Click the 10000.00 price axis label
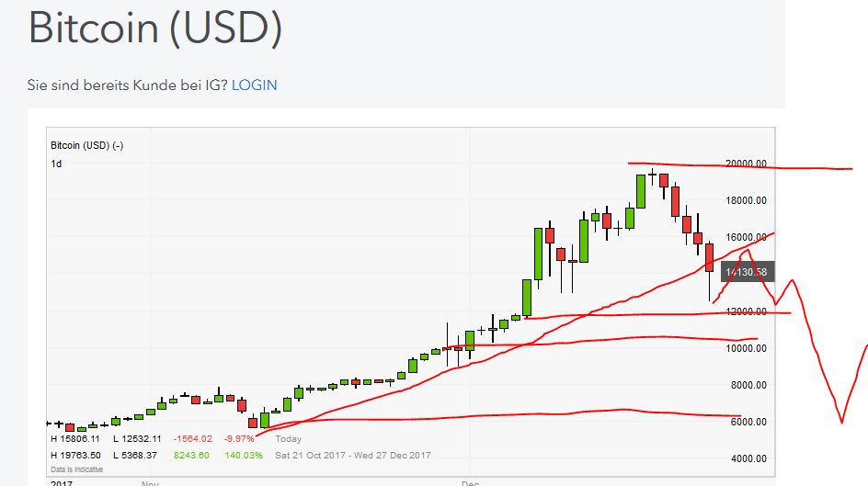The height and width of the screenshot is (486, 868). [746, 348]
